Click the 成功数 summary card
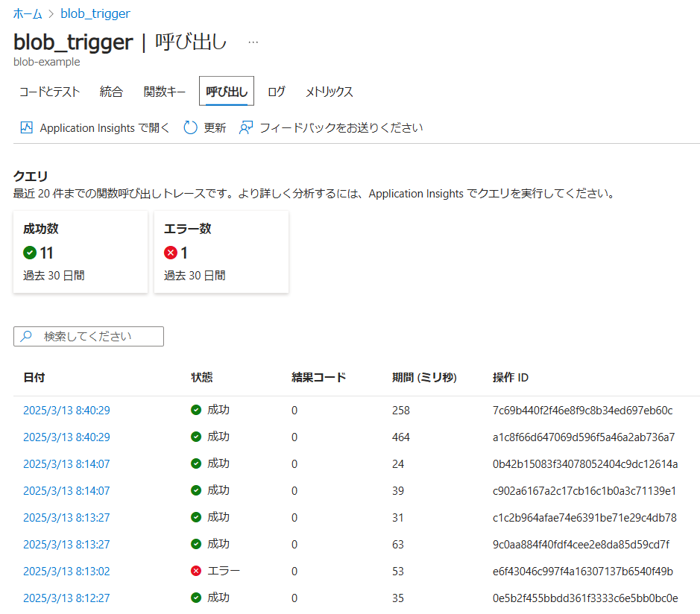This screenshot has height=614, width=700. tap(81, 252)
